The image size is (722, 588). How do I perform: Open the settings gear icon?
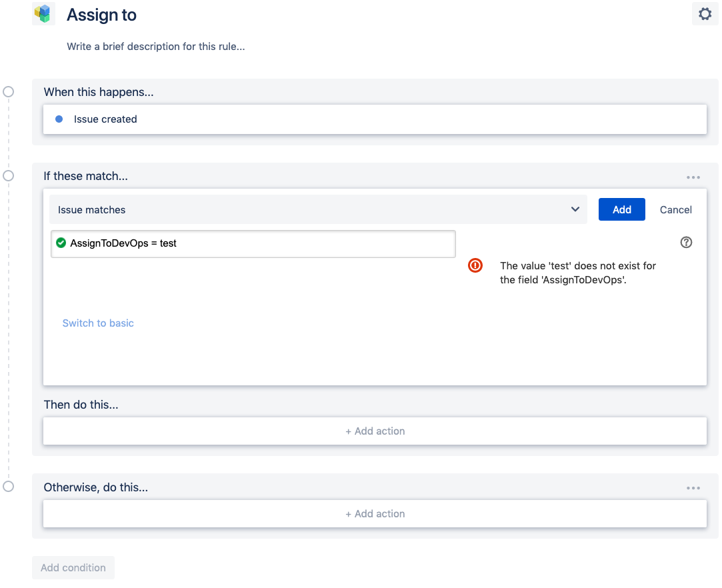[705, 13]
